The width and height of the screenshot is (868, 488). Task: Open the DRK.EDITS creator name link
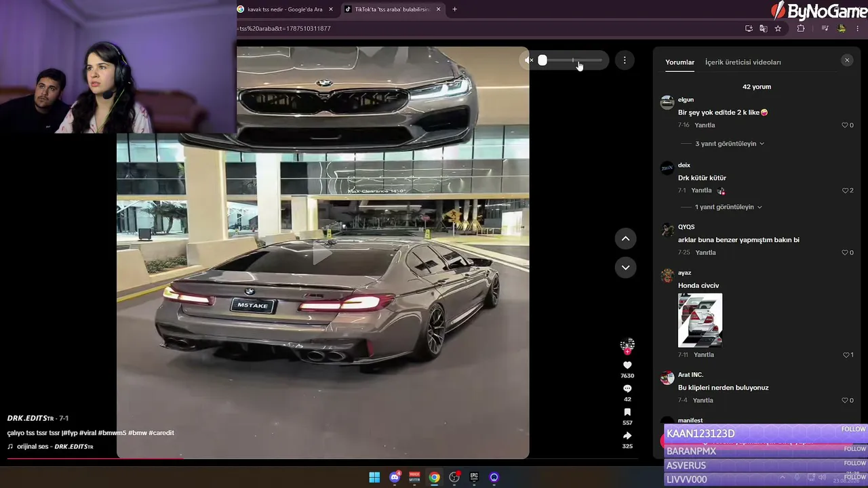click(x=31, y=418)
